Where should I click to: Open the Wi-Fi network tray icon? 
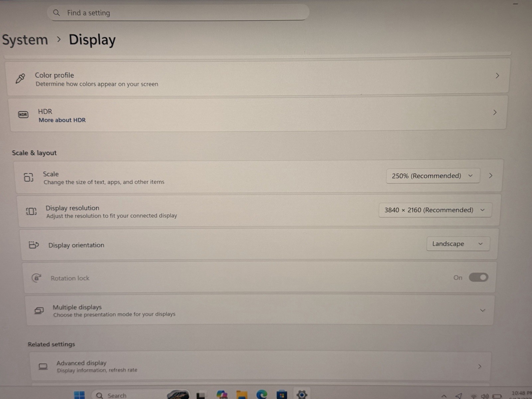pyautogui.click(x=474, y=396)
